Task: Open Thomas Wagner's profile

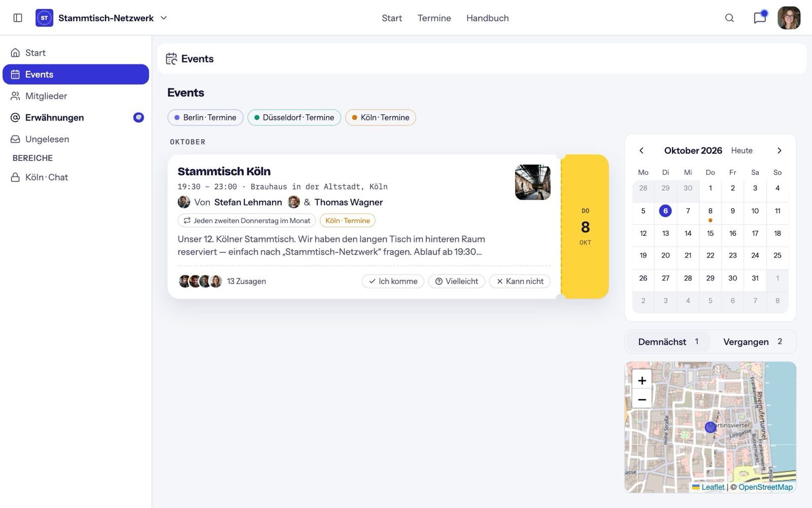Action: pos(348,202)
